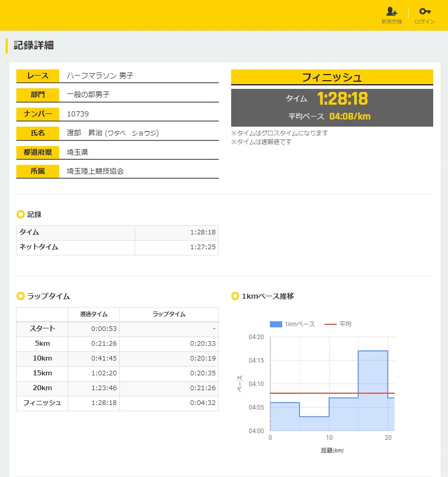Screen dimensions: 448x477
Task: Click the 20km row label
Action: click(x=42, y=388)
